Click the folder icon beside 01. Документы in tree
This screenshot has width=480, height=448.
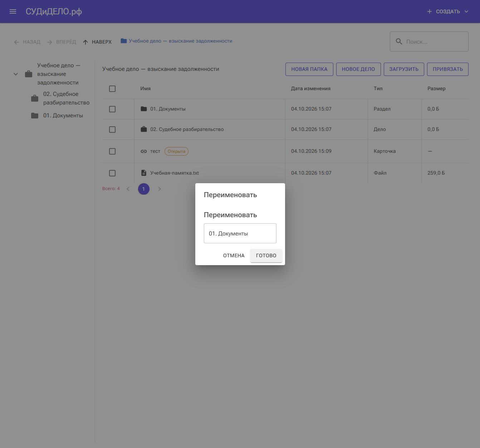tap(35, 116)
